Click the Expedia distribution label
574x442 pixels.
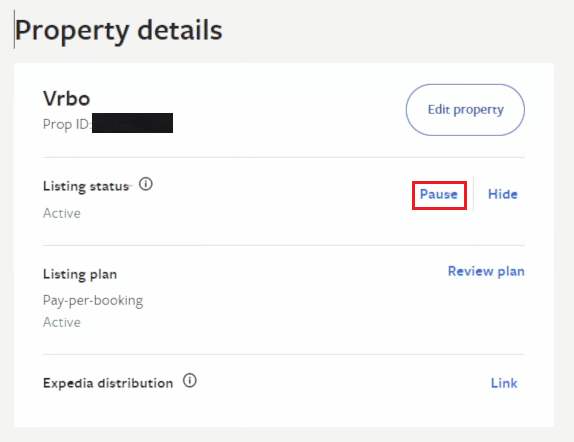[108, 383]
